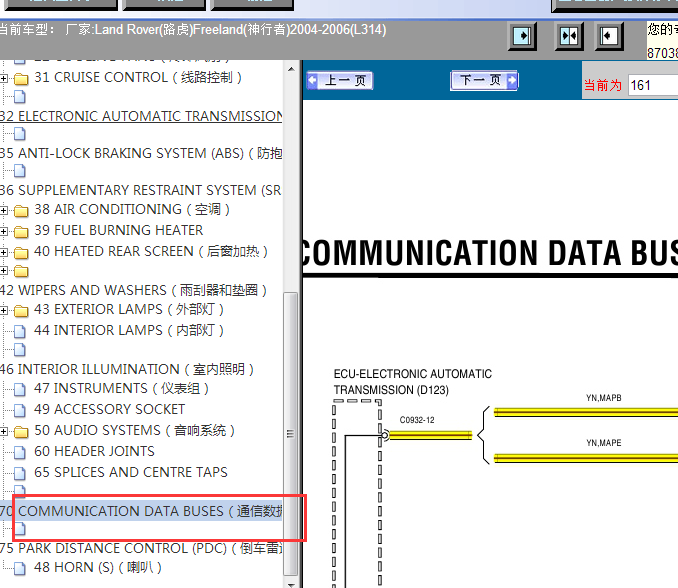Screen dimensions: 678x588
Task: Click the C0932-12 connector label in diagram
Action: (x=417, y=420)
